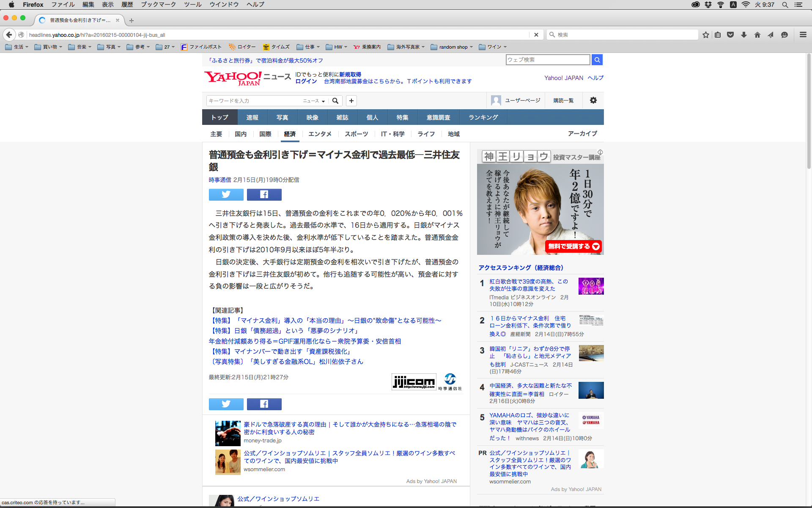The width and height of the screenshot is (812, 508).
Task: Expand the 生活 bookmarks folder
Action: (x=17, y=47)
